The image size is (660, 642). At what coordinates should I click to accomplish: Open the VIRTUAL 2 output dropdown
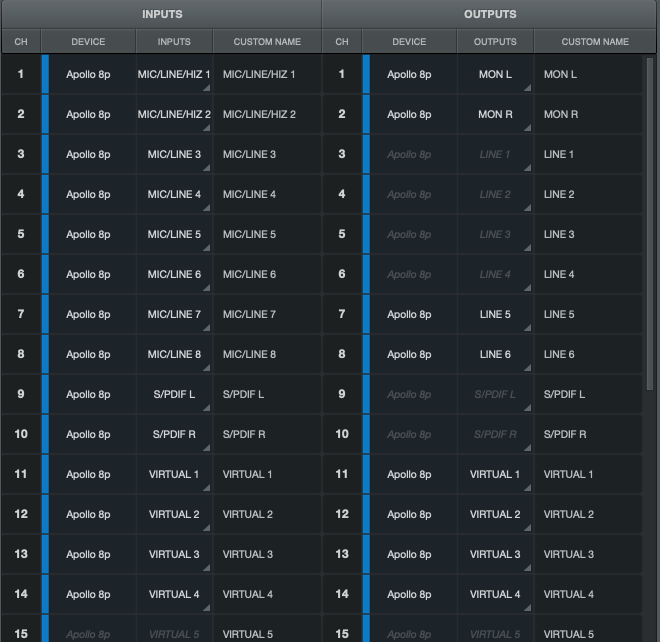click(495, 514)
